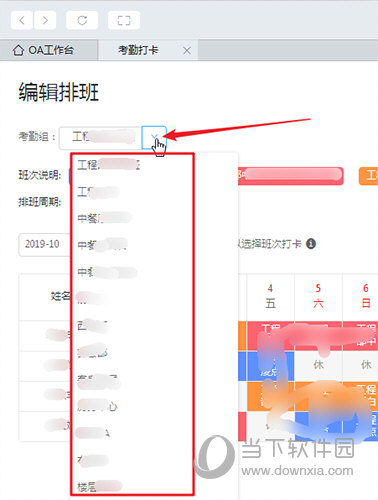The width and height of the screenshot is (378, 500).
Task: Collapse the 考勤组 dropdown arrow
Action: click(154, 137)
